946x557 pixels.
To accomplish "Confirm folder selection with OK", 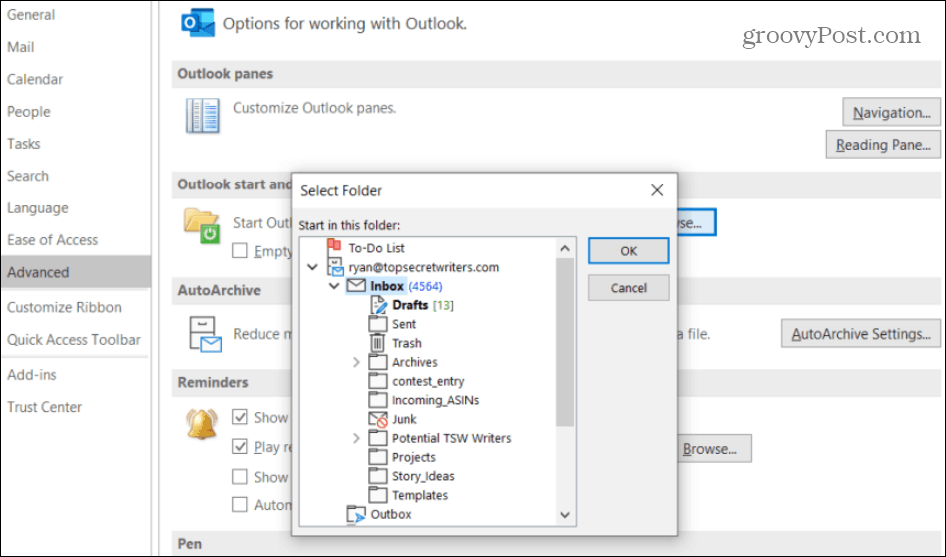I will [629, 250].
